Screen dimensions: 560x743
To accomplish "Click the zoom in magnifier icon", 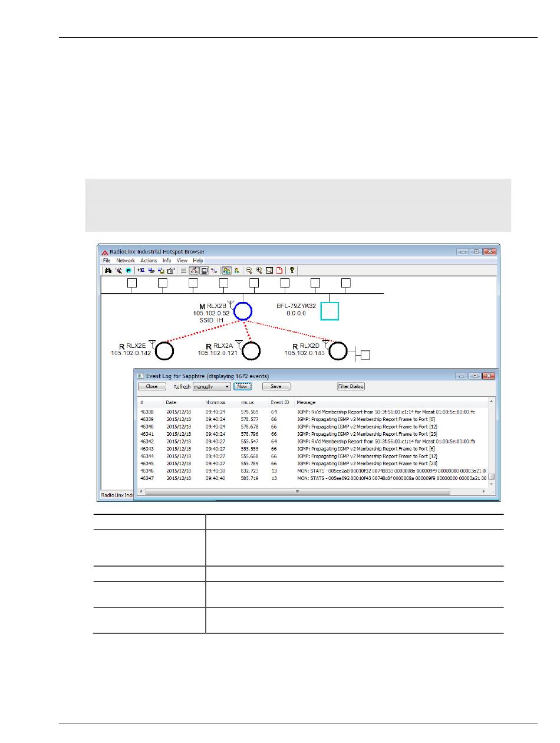I will click(x=259, y=271).
